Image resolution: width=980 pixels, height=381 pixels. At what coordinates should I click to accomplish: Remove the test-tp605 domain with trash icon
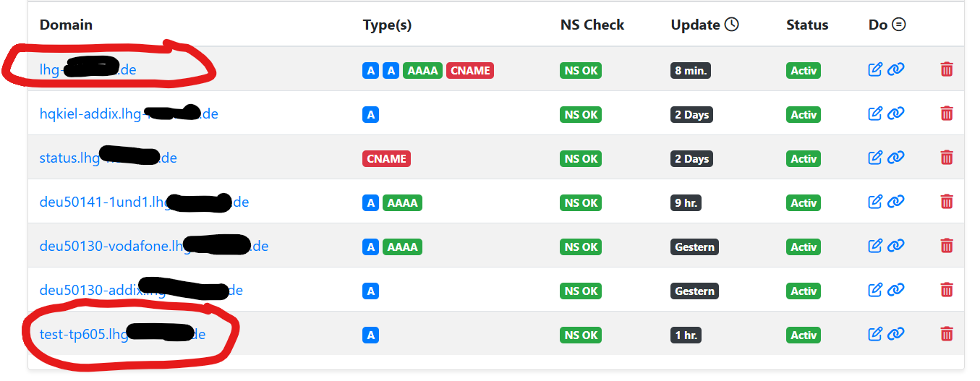pos(946,334)
